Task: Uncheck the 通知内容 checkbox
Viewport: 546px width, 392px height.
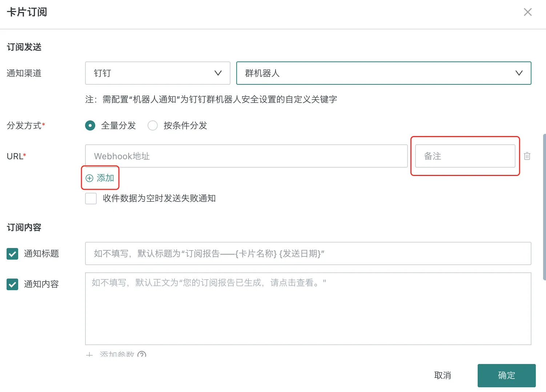Action: click(x=12, y=284)
